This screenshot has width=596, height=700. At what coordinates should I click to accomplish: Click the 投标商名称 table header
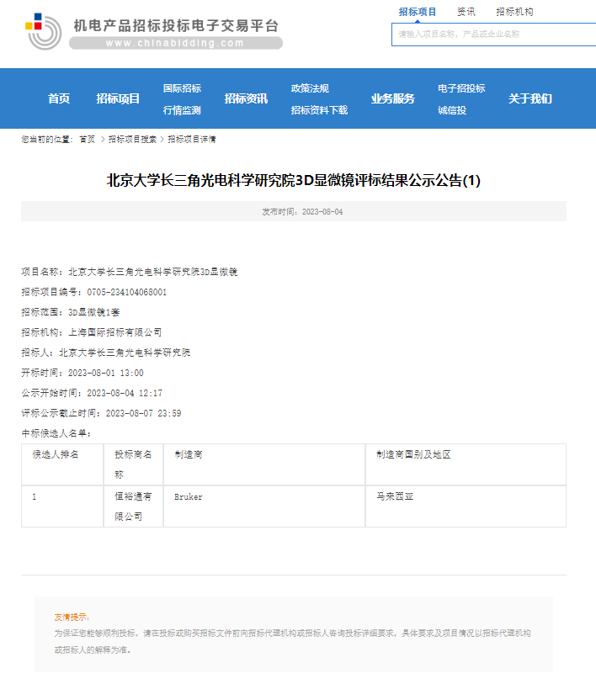[x=133, y=464]
